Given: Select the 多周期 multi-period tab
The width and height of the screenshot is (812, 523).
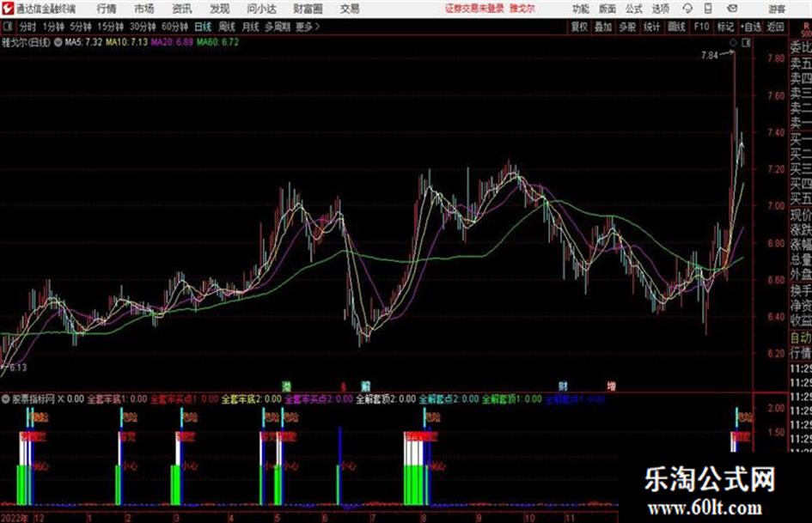Looking at the screenshot, I should tap(278, 27).
